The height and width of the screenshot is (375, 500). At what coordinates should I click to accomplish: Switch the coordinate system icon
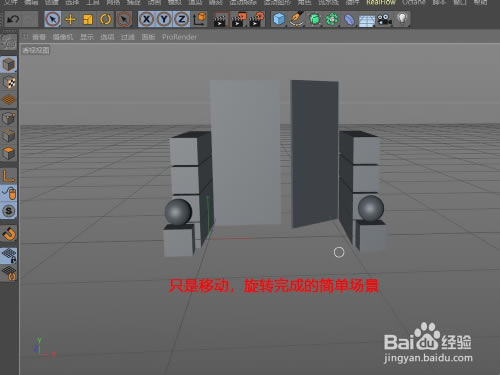[200, 19]
